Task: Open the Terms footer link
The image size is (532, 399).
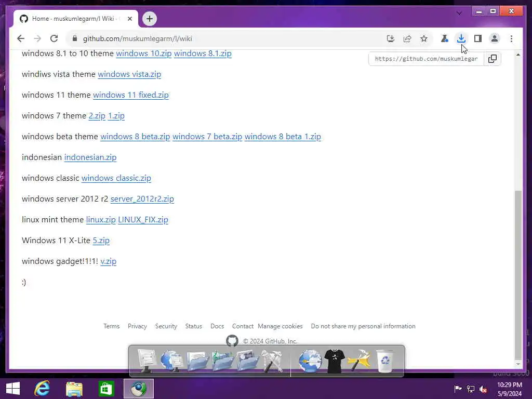Action: tap(112, 326)
